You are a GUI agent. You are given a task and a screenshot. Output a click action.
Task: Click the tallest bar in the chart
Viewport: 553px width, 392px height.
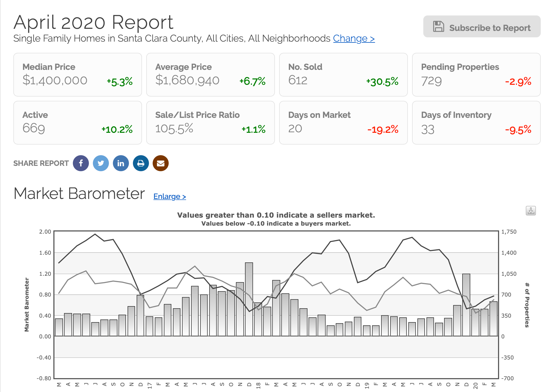pos(249,299)
